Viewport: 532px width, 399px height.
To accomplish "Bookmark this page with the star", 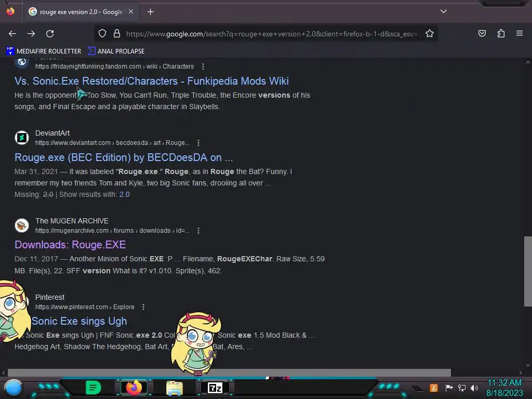I will (x=430, y=33).
